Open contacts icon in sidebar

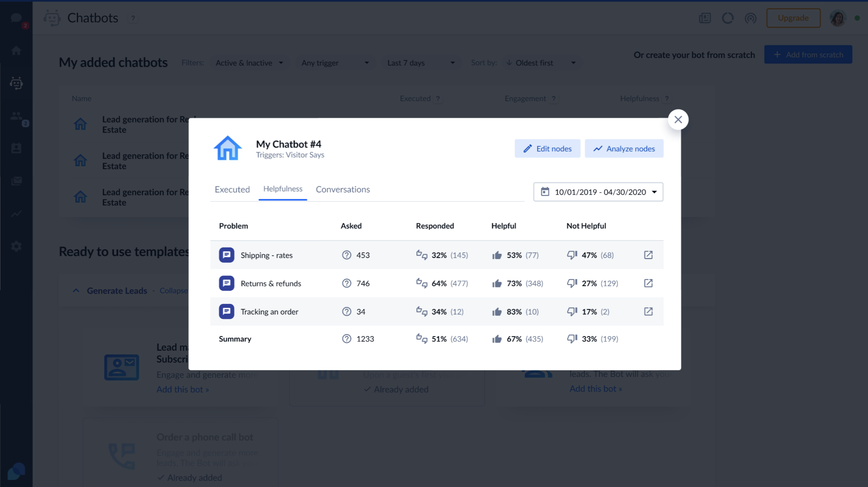click(16, 148)
